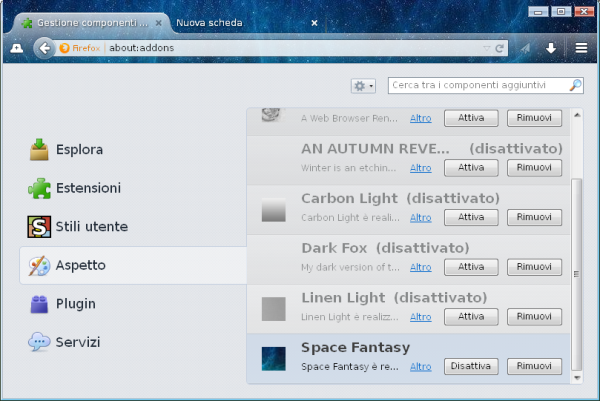Image resolution: width=600 pixels, height=401 pixels.
Task: Open the hamburger menu icon
Action: tap(581, 48)
